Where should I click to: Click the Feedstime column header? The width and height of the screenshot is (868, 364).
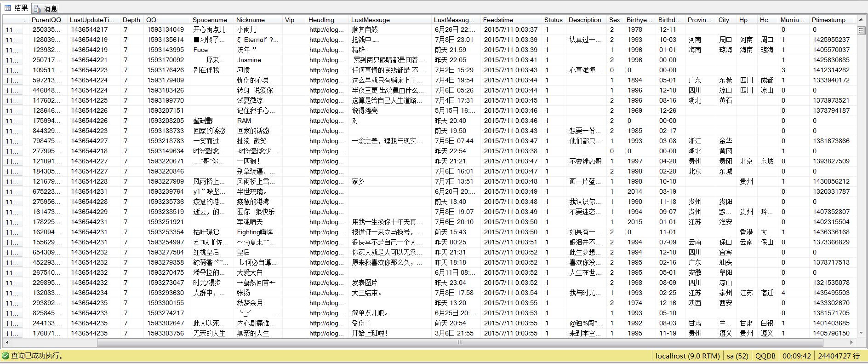point(511,20)
